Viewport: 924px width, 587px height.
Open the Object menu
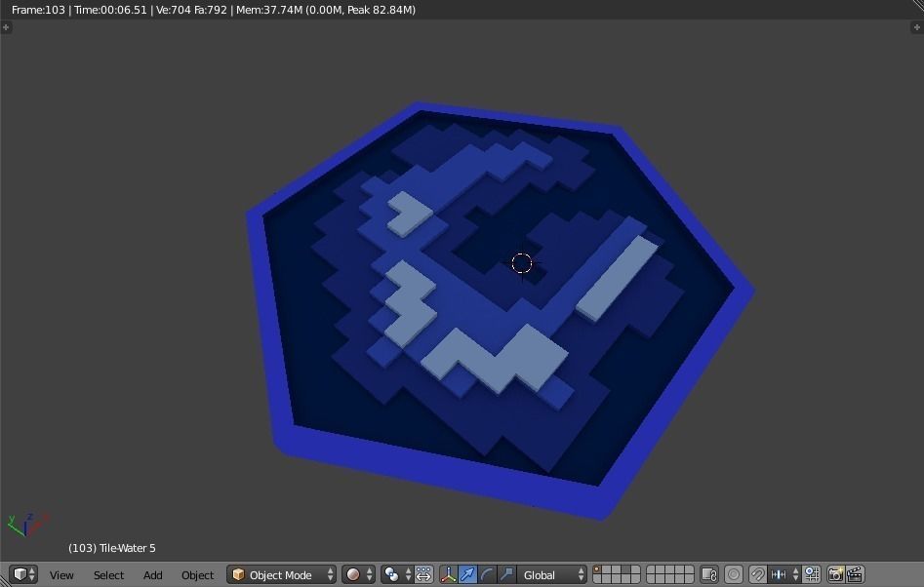[x=197, y=575]
